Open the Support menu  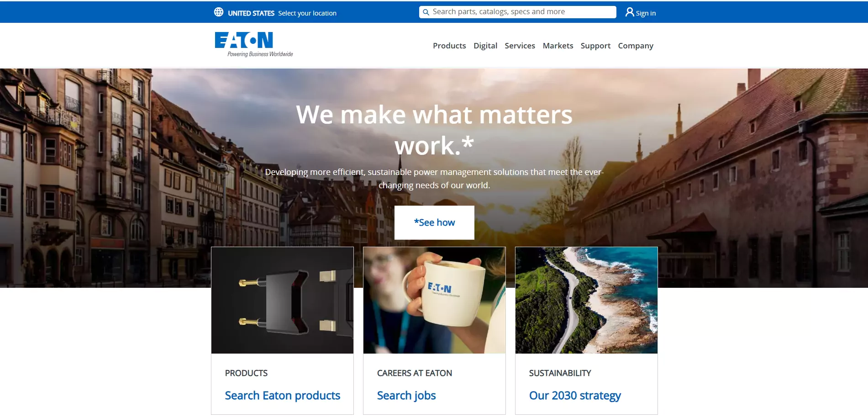coord(595,46)
